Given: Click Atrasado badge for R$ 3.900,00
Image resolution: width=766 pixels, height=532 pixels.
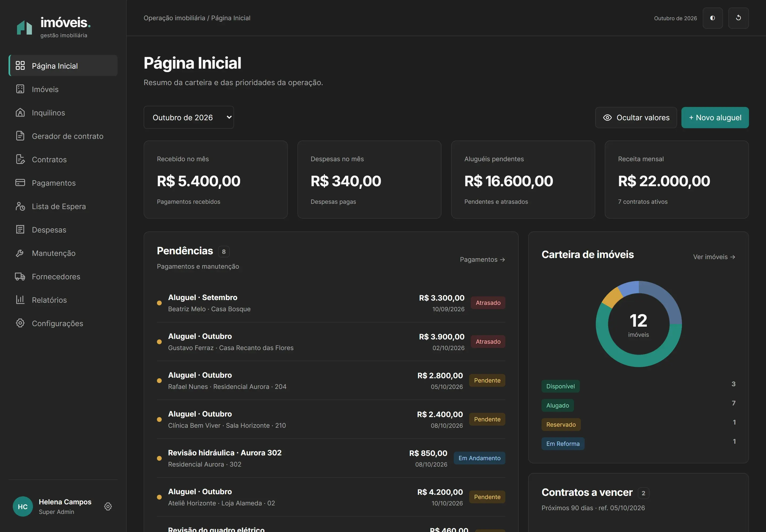Looking at the screenshot, I should point(488,341).
